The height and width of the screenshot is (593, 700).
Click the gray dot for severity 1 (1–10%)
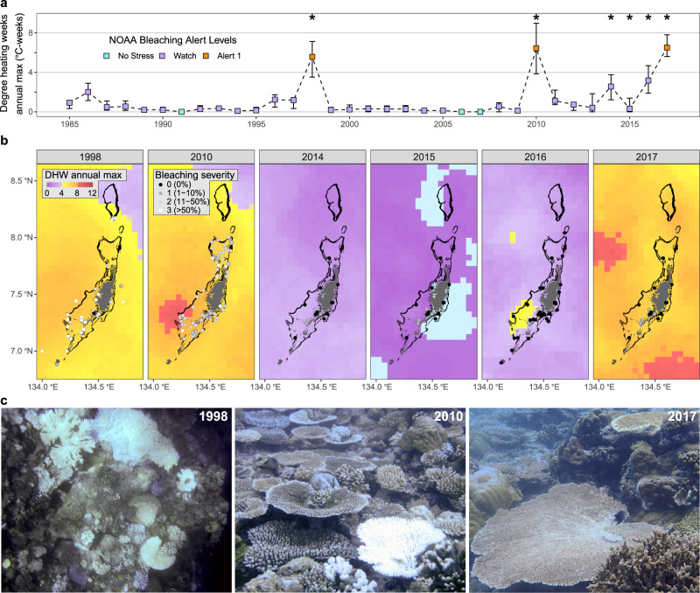161,193
